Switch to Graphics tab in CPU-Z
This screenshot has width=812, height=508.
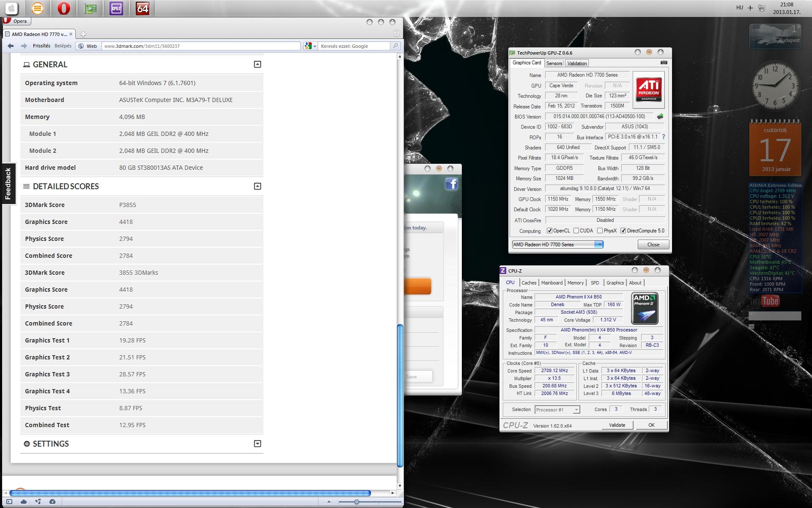pyautogui.click(x=615, y=283)
